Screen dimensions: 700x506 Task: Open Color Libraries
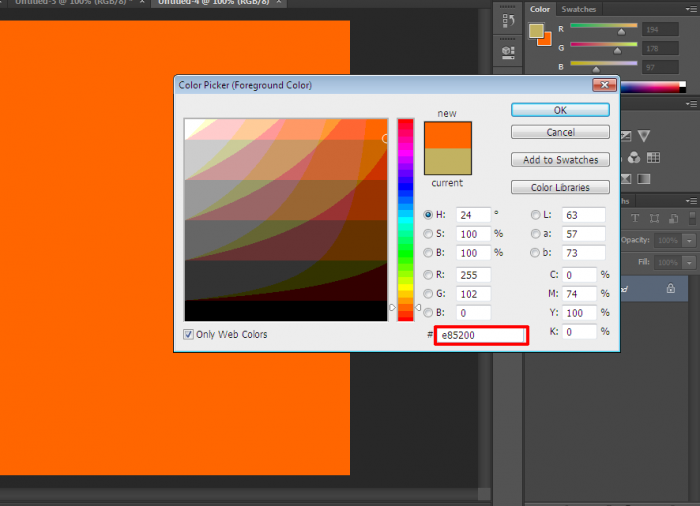click(560, 188)
